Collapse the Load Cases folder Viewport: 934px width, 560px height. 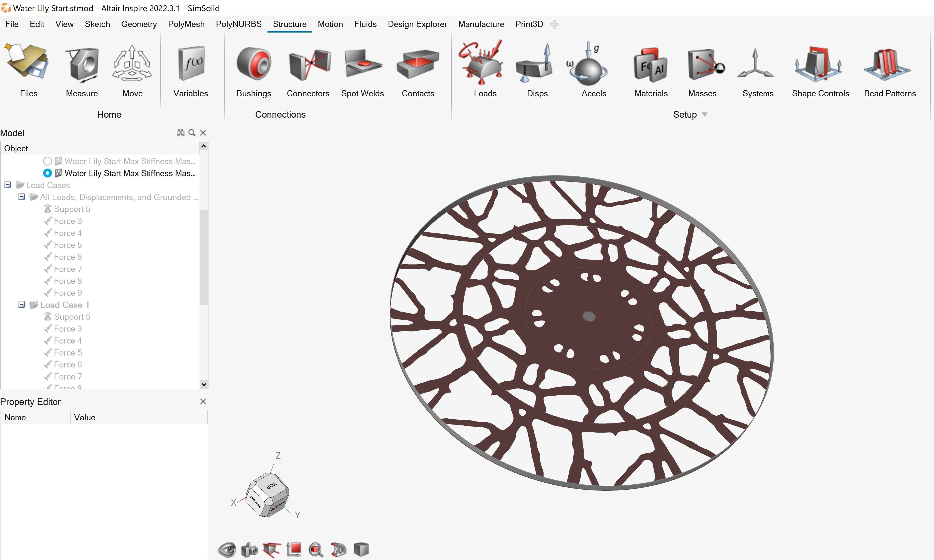pyautogui.click(x=8, y=185)
